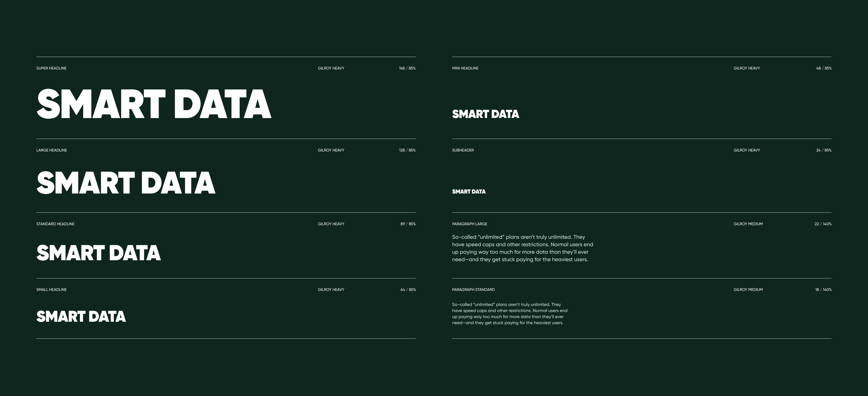Click the largest SMART DATA headline
868x396 pixels.
(x=154, y=104)
